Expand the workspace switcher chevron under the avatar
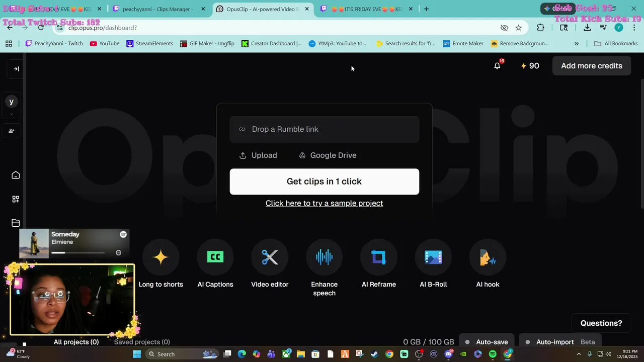 (x=12, y=115)
